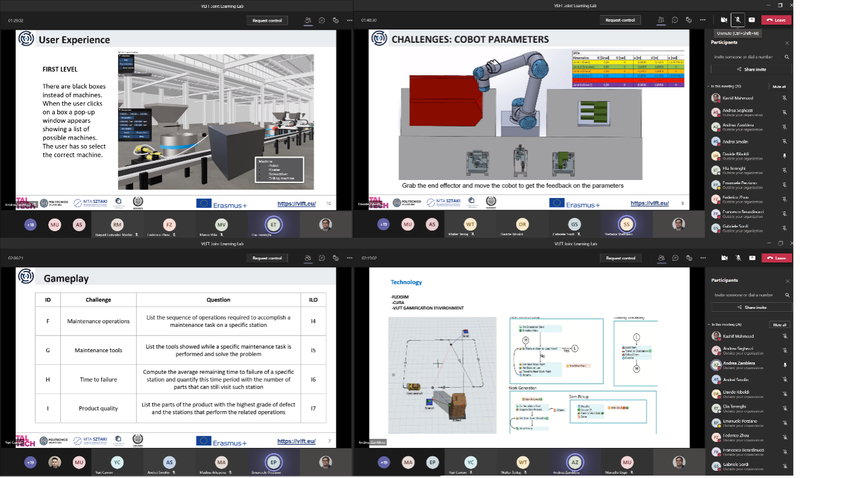Image resolution: width=868 pixels, height=478 pixels.
Task: Unmute microphone in Cobot Parameters window
Action: tap(738, 20)
